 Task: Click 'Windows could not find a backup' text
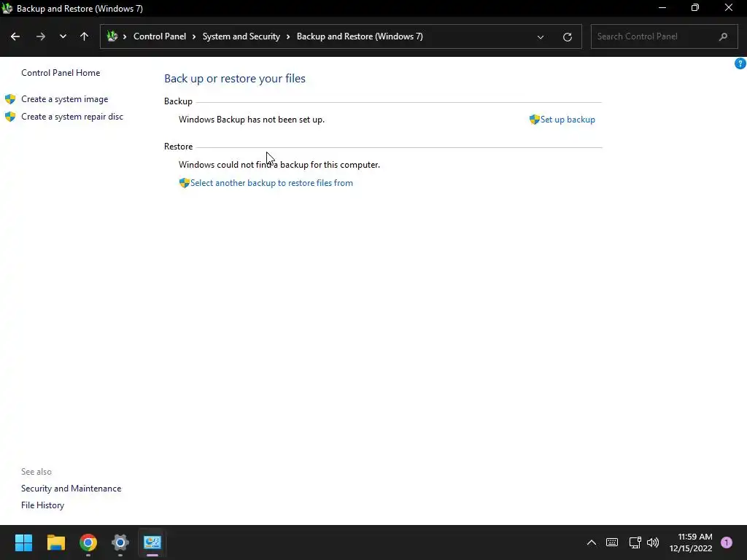[x=279, y=165]
